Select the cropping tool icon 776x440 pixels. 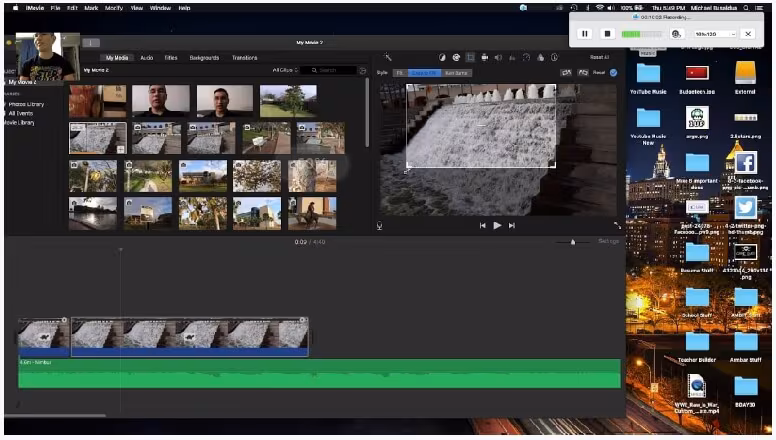click(x=470, y=57)
